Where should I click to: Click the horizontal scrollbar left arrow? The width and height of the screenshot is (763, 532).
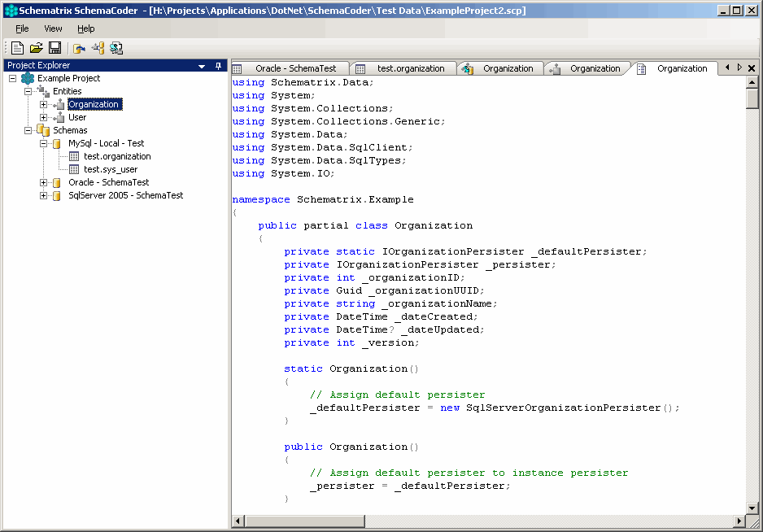click(238, 521)
